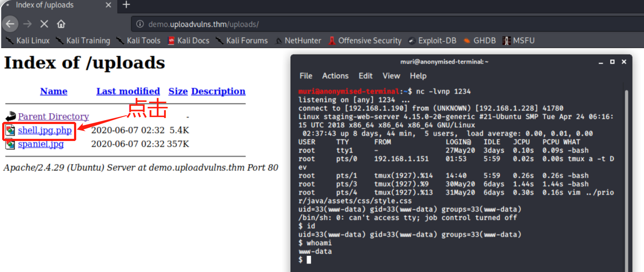
Task: Close the Index of /uploads tab
Action: click(108, 5)
